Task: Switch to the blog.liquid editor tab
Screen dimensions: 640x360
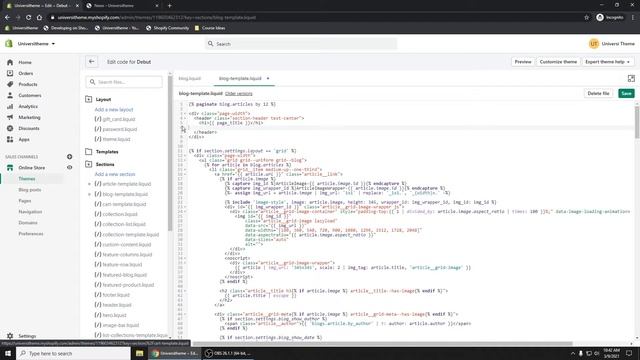Action: click(x=190, y=78)
